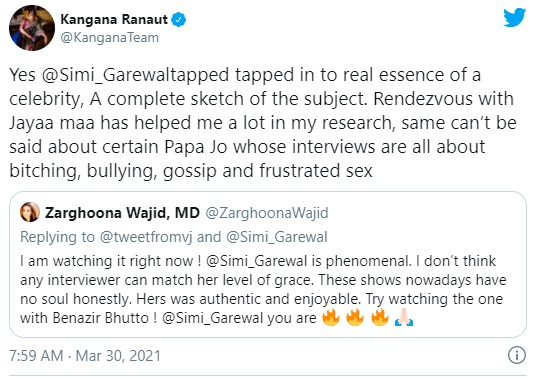Click the folded hands emoji
This screenshot has width=539, height=378.
pyautogui.click(x=404, y=317)
